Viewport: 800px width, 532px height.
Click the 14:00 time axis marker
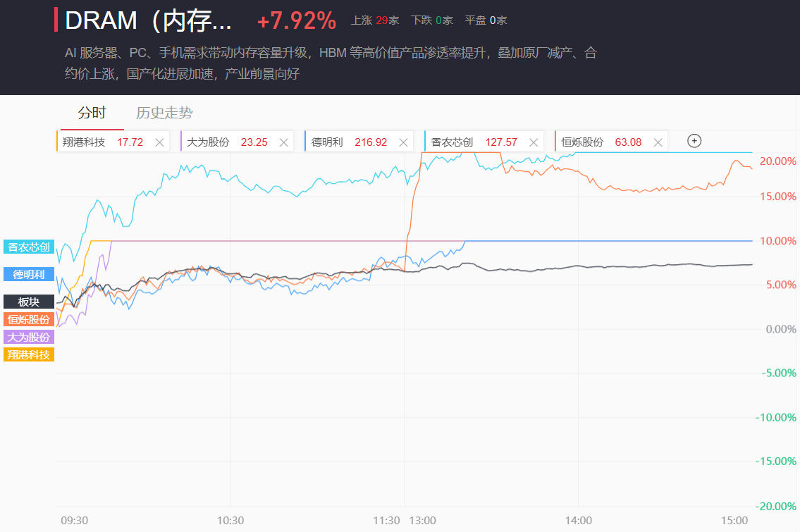(578, 520)
